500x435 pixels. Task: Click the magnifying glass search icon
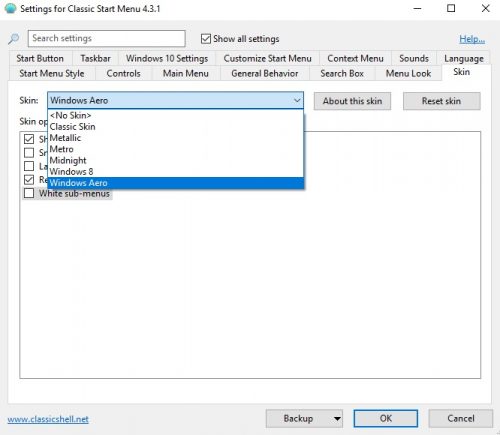click(x=13, y=39)
